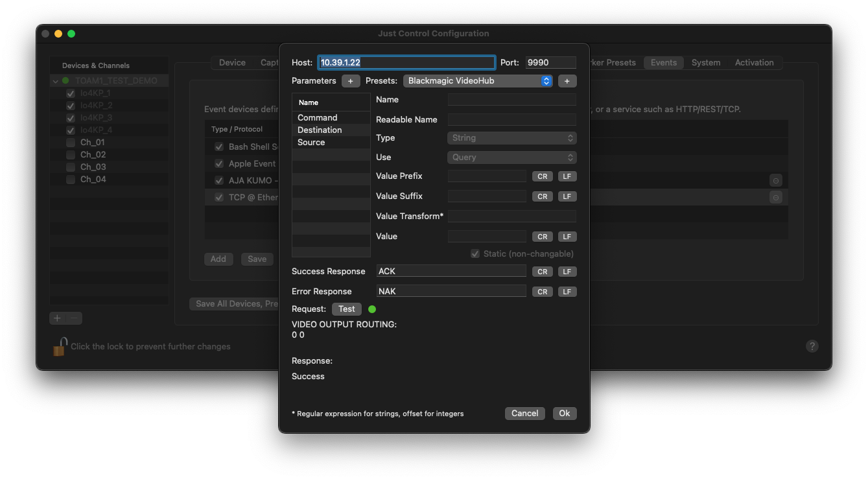Click the Value Suffix input field
Image resolution: width=868 pixels, height=481 pixels.
click(x=487, y=196)
